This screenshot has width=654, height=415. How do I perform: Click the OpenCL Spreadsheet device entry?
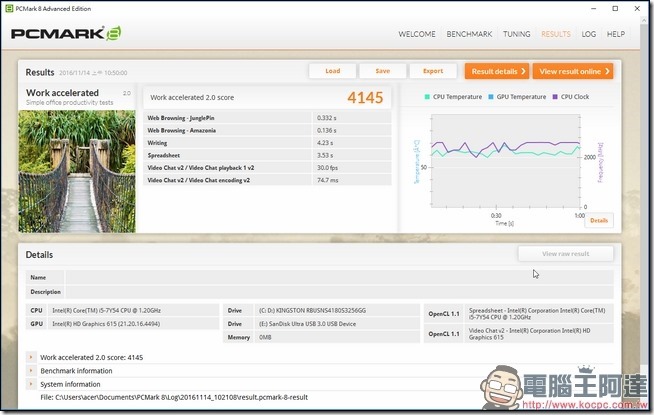point(537,314)
